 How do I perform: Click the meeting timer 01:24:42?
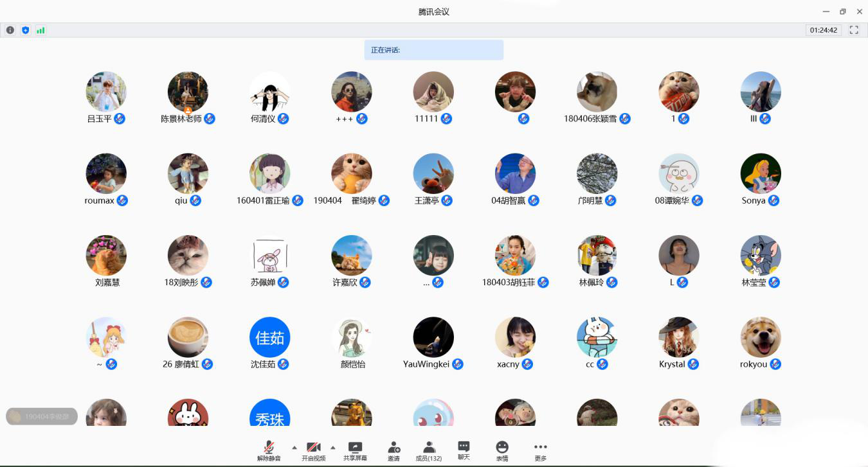pos(824,30)
